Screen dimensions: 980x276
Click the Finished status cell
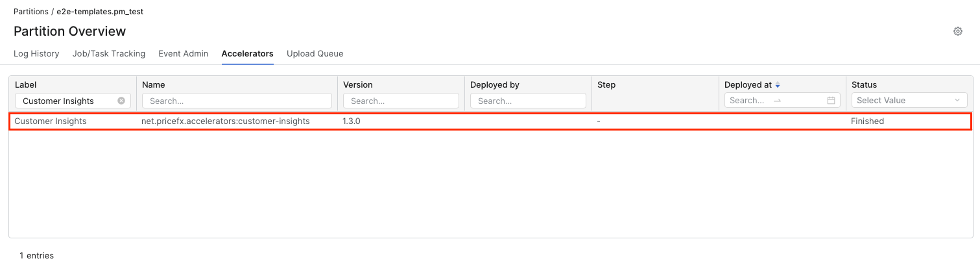(867, 121)
